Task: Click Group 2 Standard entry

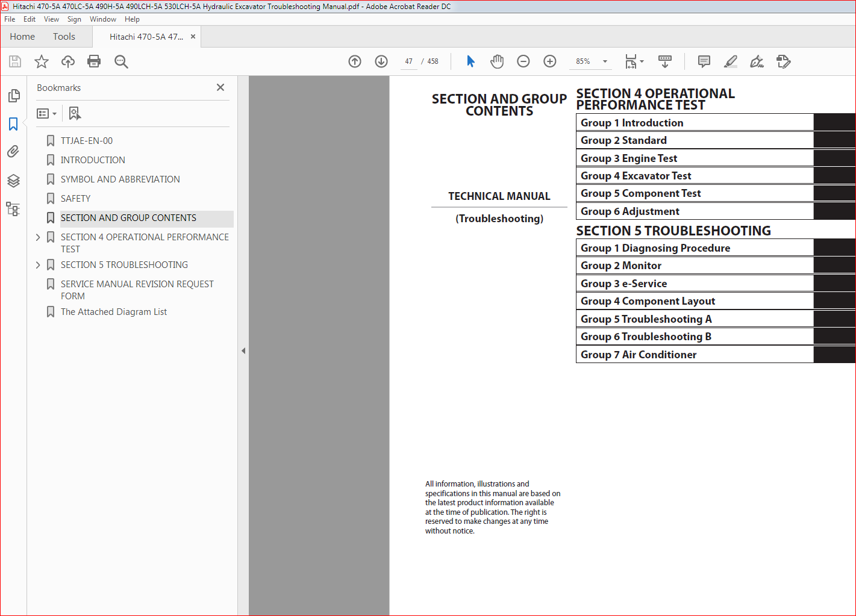Action: pyautogui.click(x=624, y=140)
